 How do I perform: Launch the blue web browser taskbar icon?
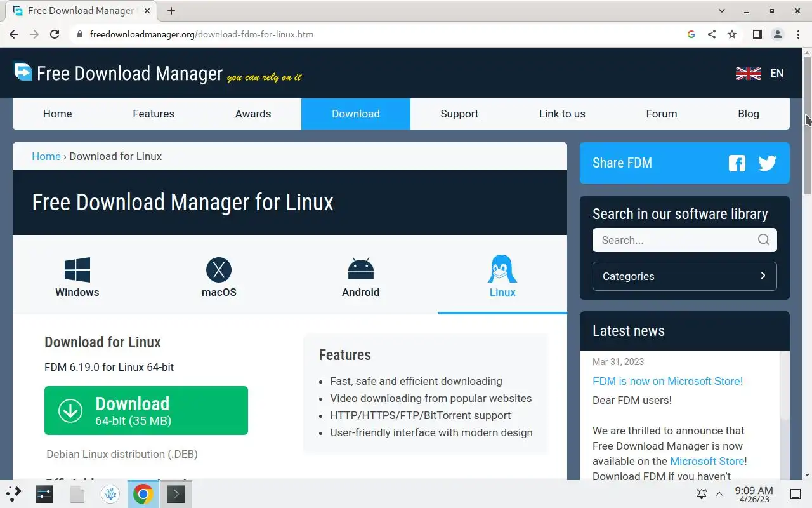pos(110,493)
